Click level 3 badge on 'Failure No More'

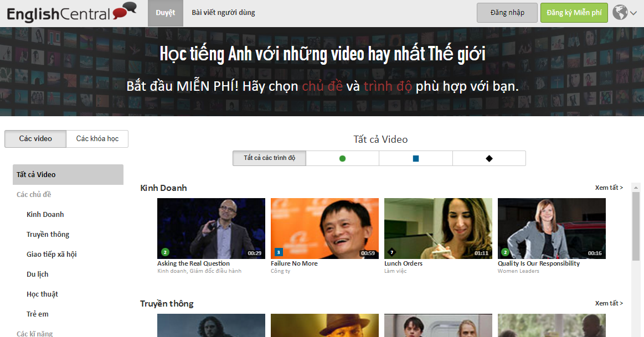[x=279, y=252]
